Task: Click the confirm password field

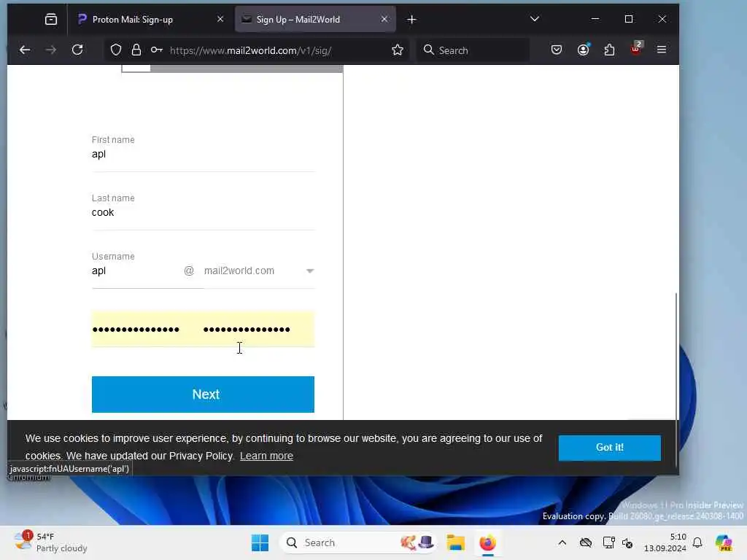Action: coord(258,329)
